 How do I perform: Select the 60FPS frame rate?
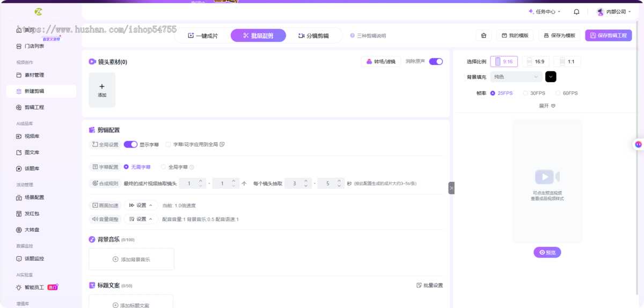pos(567,93)
